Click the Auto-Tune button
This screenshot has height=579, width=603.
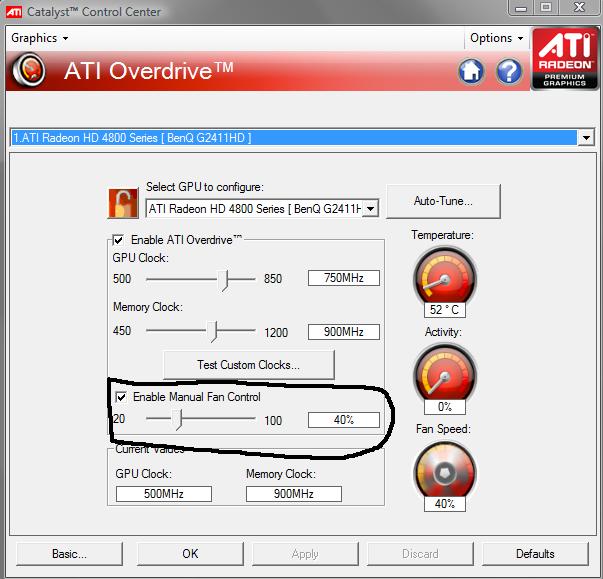click(x=443, y=201)
